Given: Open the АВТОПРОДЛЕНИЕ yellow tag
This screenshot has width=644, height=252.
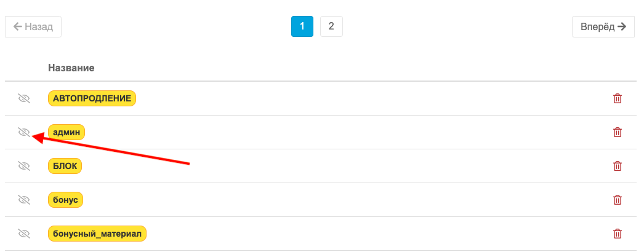Looking at the screenshot, I should click(x=92, y=98).
